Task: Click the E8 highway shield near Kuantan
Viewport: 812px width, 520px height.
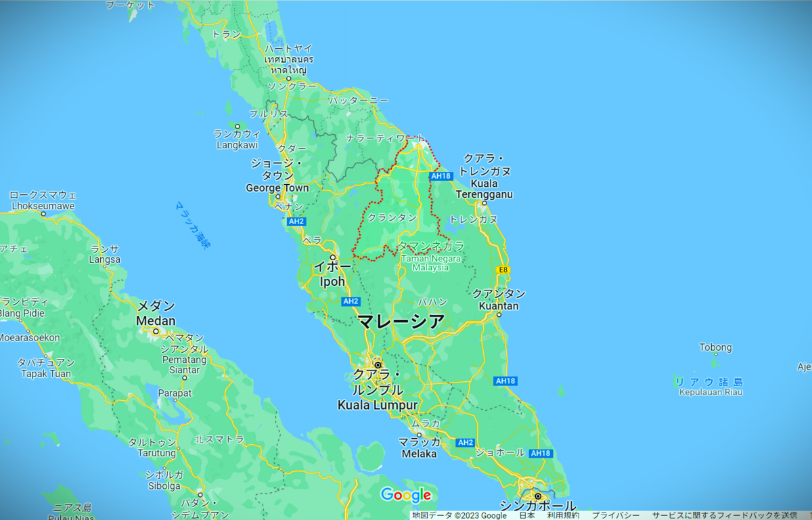Action: (x=502, y=270)
